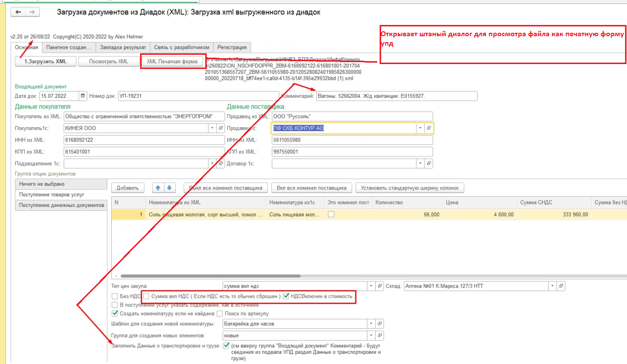
Task: Select Ничего не выбрано in the options list
Action: [61, 184]
